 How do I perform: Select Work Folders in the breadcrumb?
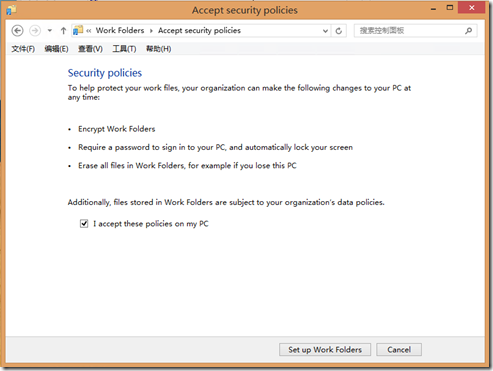pos(120,30)
